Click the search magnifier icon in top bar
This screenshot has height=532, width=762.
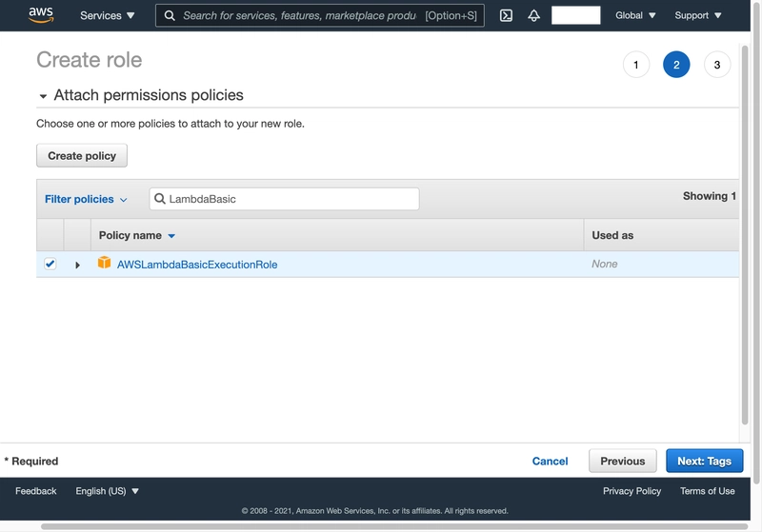click(x=170, y=15)
